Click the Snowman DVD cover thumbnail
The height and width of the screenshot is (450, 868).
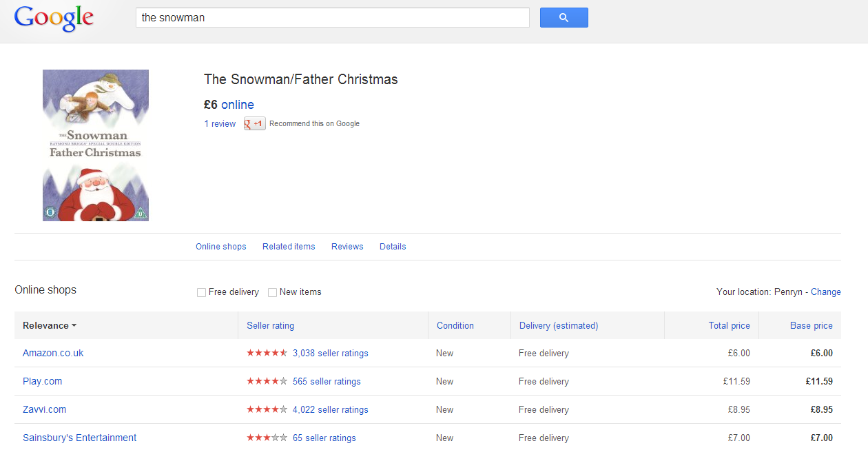[96, 145]
